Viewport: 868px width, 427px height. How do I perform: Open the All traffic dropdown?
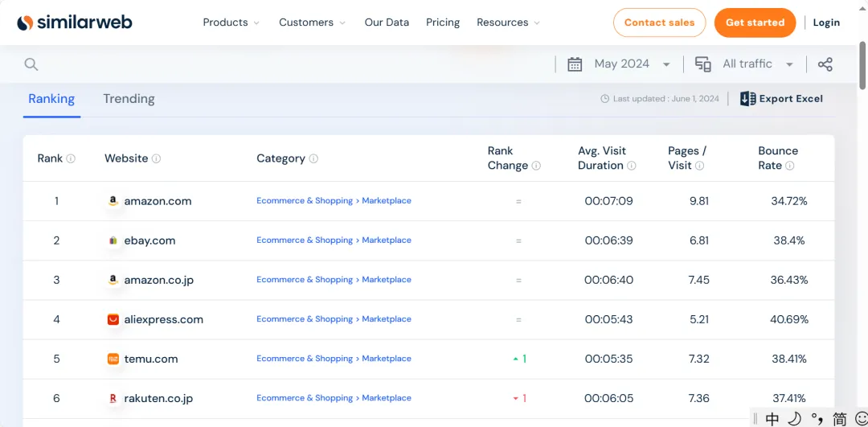click(x=757, y=64)
